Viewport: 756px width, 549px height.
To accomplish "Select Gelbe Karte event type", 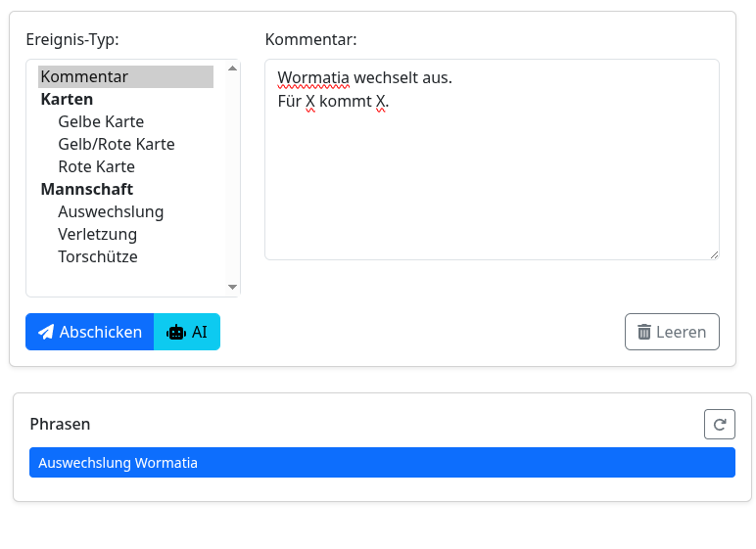I will [101, 121].
